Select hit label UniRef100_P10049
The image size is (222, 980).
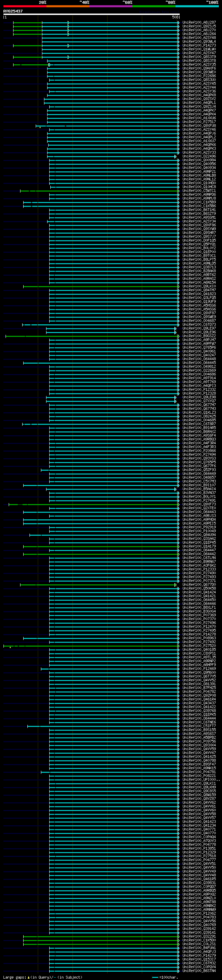pos(199,532)
